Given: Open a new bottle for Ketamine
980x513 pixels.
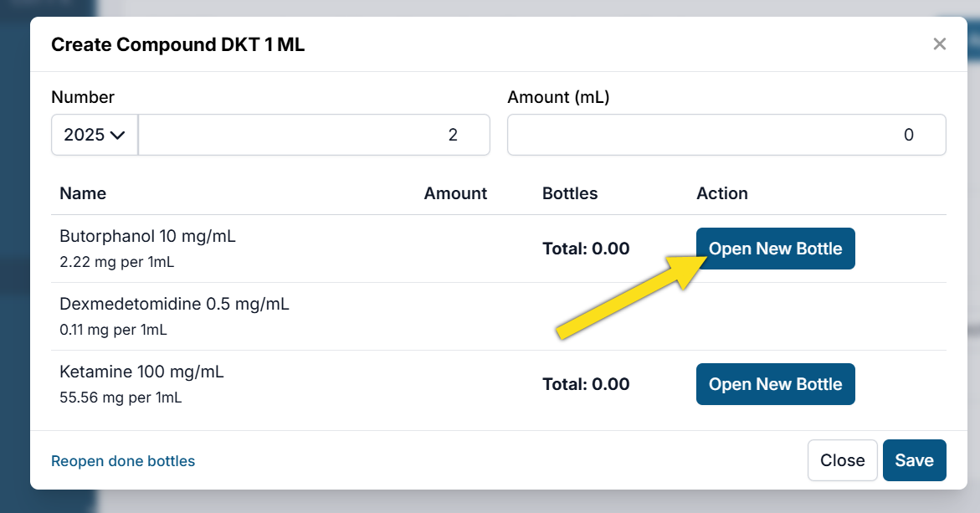Looking at the screenshot, I should click(x=775, y=384).
